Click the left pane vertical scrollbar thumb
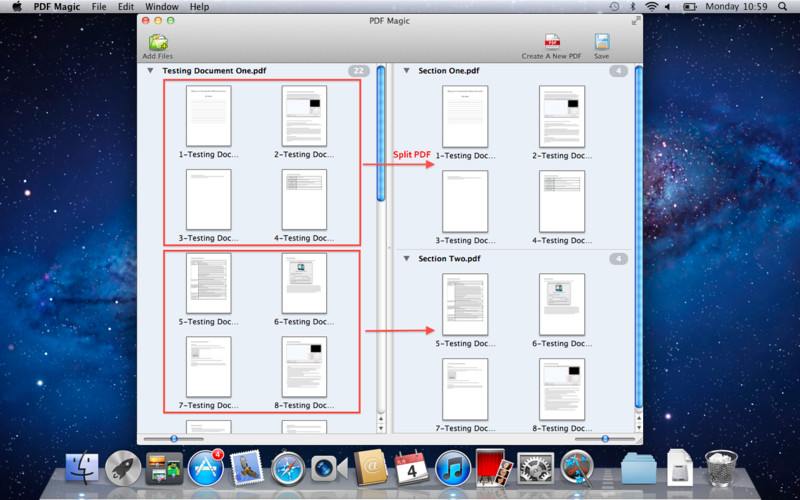The image size is (800, 500). tap(381, 133)
